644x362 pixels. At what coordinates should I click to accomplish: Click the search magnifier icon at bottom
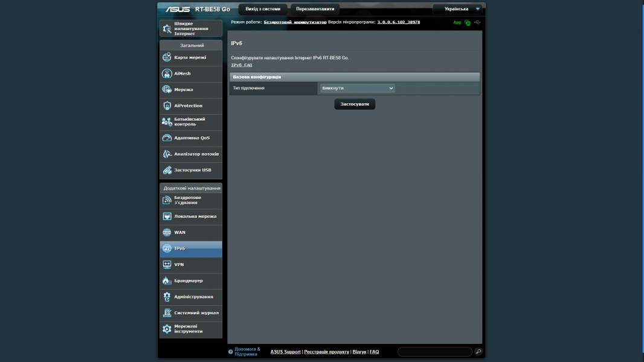(x=478, y=351)
